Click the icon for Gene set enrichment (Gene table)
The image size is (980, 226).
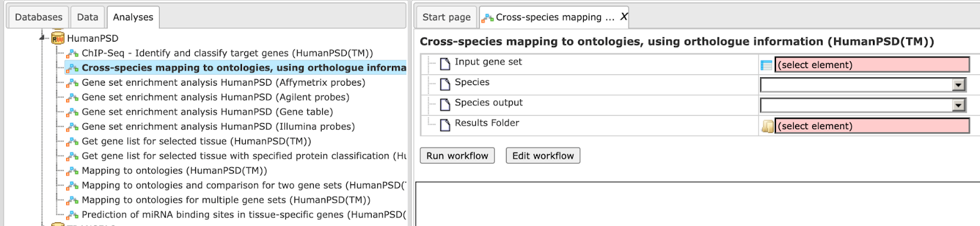pos(72,112)
